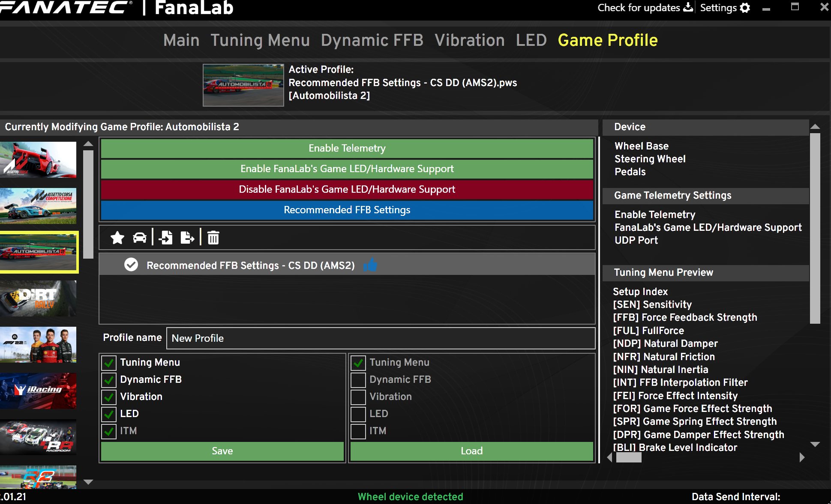Click the Profile name input field
The height and width of the screenshot is (504, 831).
[x=381, y=338]
